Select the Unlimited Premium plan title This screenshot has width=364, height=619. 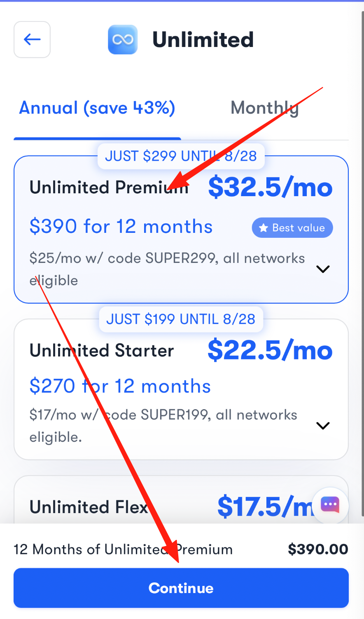pos(109,188)
